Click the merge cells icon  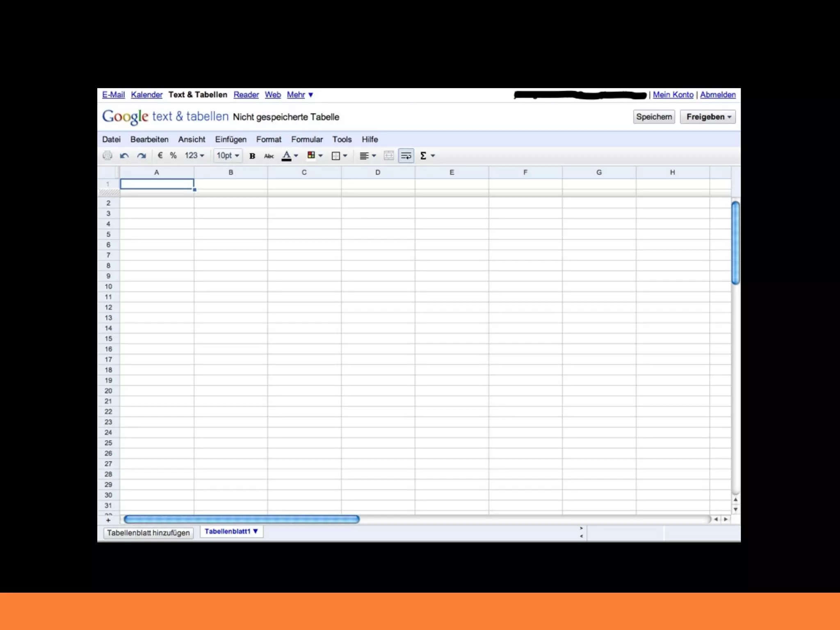click(x=388, y=155)
